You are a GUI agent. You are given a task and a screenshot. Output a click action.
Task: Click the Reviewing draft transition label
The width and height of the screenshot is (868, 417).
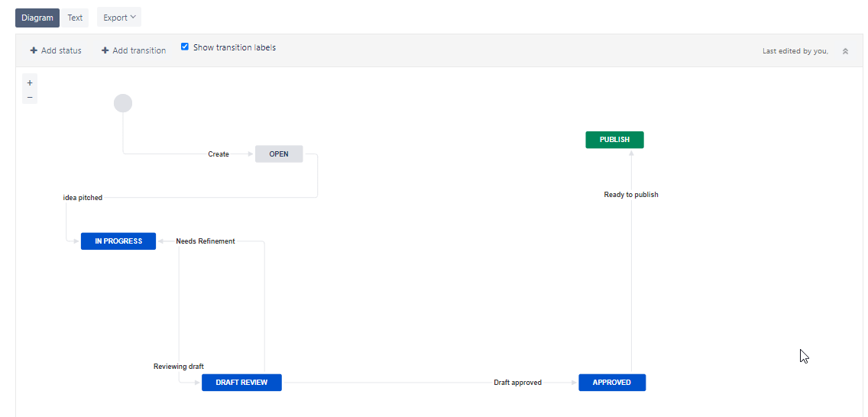pos(179,367)
